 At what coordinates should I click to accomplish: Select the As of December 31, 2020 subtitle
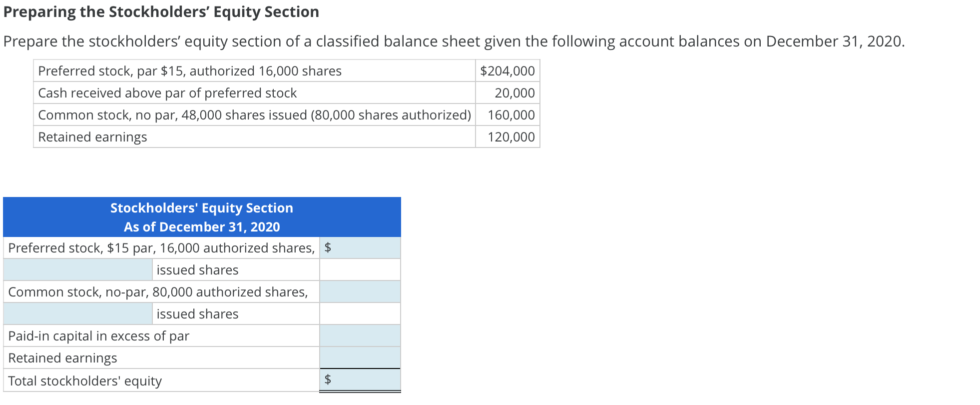[x=202, y=226]
